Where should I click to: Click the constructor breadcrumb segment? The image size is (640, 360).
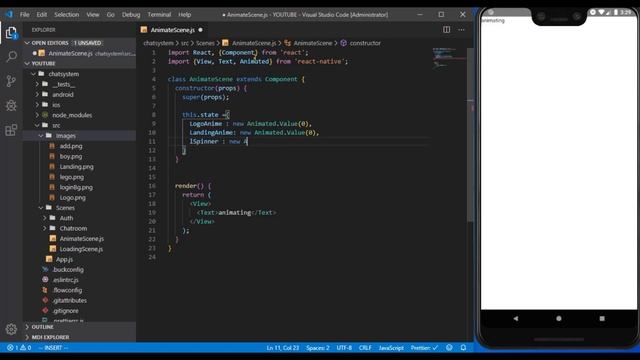tap(365, 43)
